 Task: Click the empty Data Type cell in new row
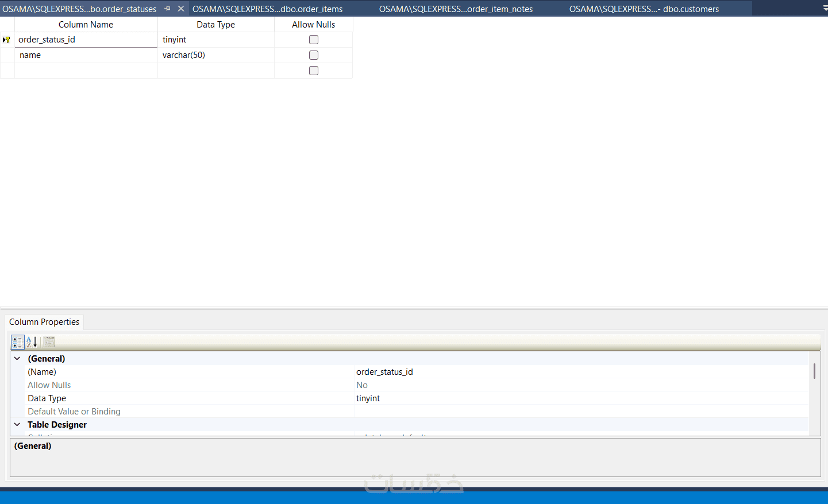click(x=215, y=71)
